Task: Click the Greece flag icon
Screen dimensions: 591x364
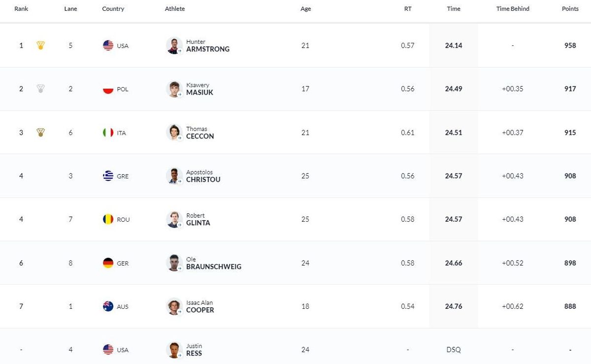Action: click(x=108, y=176)
